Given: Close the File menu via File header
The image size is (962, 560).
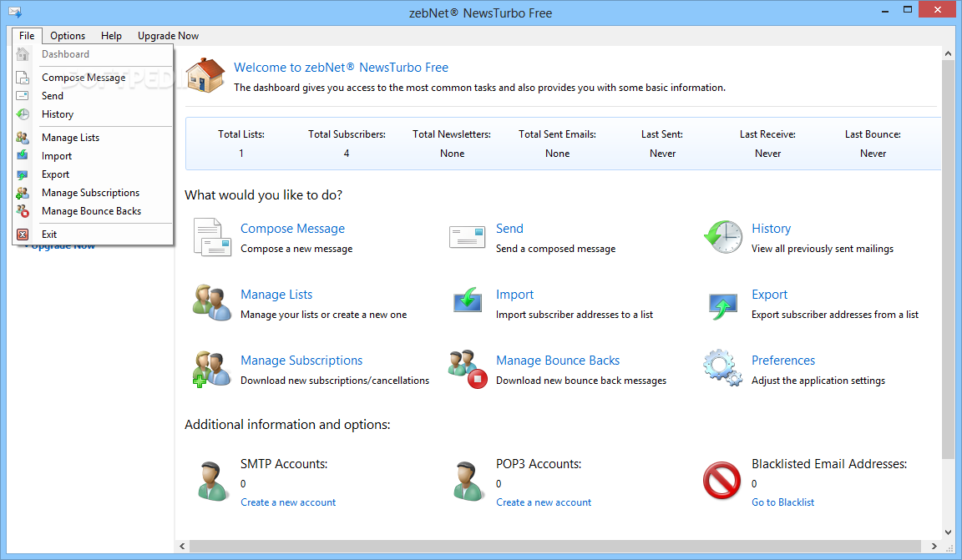Looking at the screenshot, I should 27,36.
